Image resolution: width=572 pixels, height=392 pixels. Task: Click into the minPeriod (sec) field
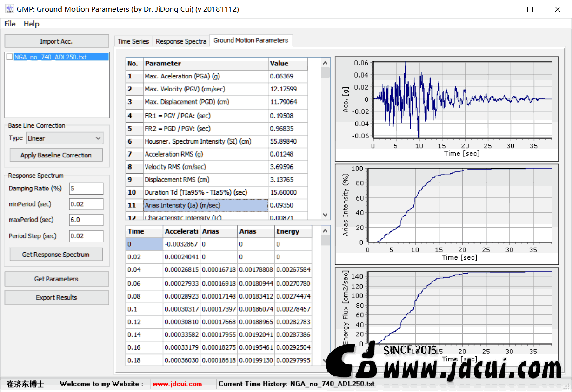(x=86, y=204)
